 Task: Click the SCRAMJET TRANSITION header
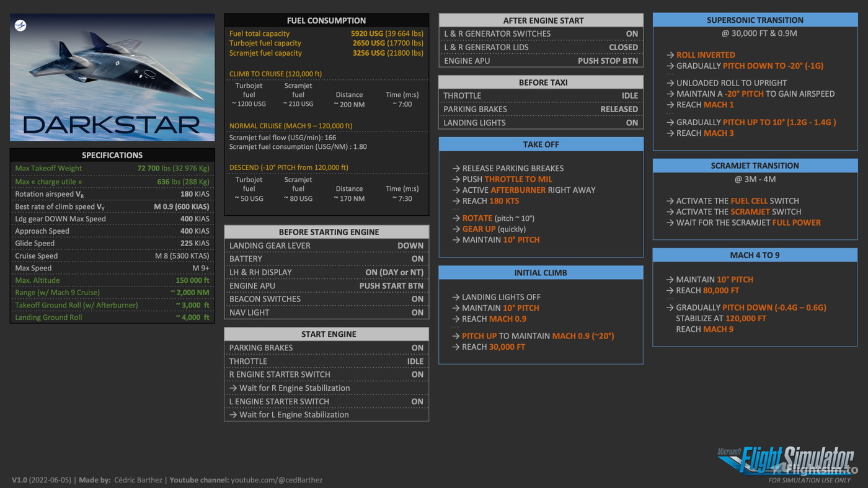coord(755,166)
